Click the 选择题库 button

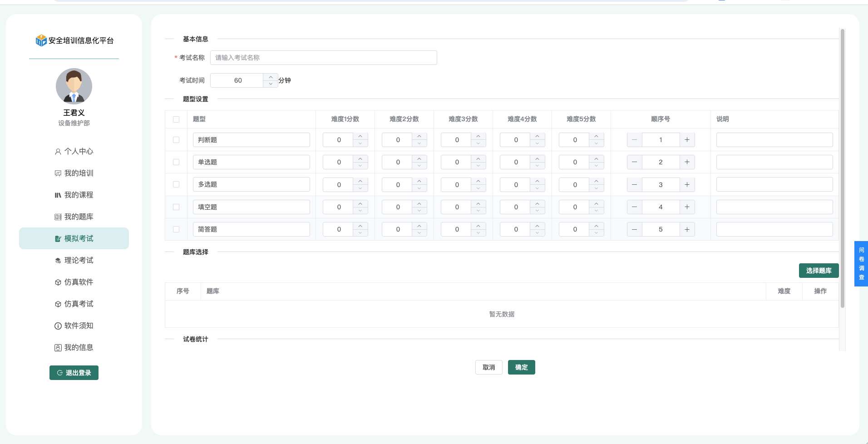click(x=819, y=271)
